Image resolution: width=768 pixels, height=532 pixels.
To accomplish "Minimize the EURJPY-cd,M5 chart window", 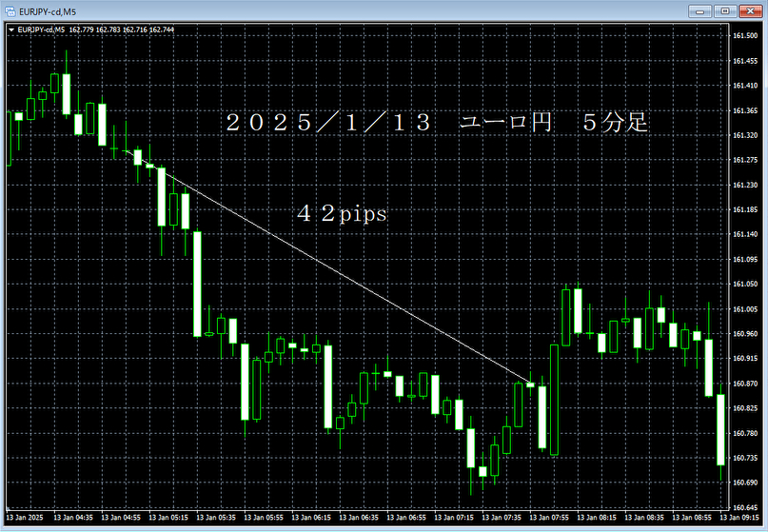I will point(699,10).
